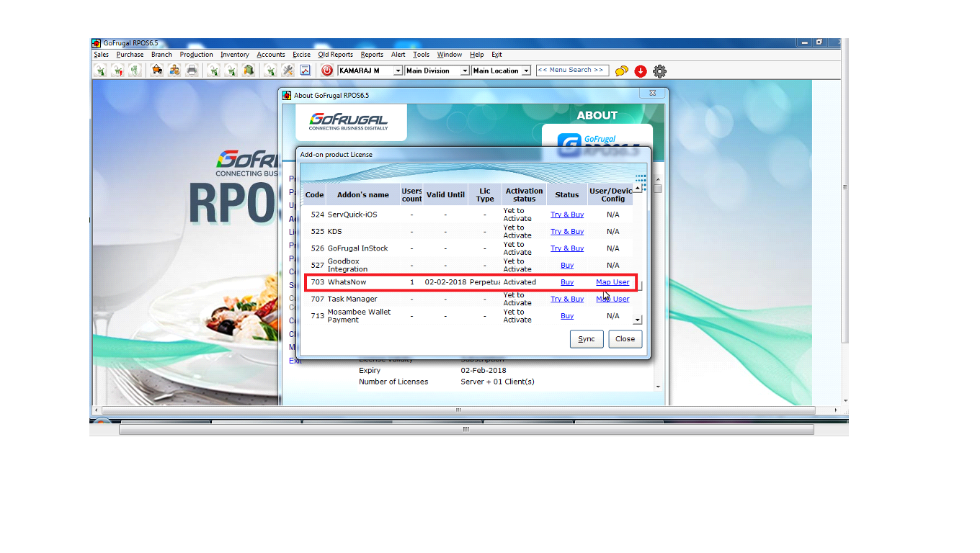
Task: Select the KDS addon name
Action: click(334, 232)
